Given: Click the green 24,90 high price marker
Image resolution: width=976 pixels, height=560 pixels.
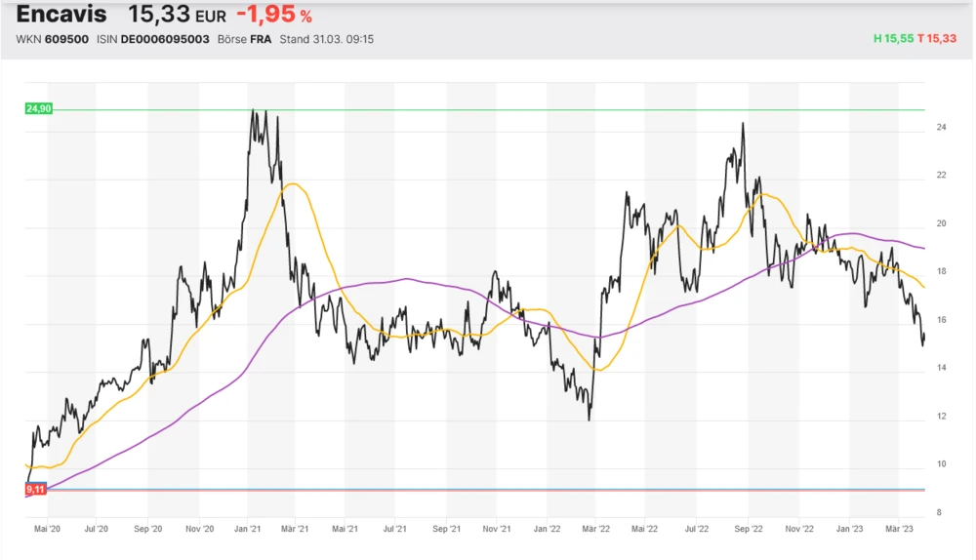Looking at the screenshot, I should (39, 108).
